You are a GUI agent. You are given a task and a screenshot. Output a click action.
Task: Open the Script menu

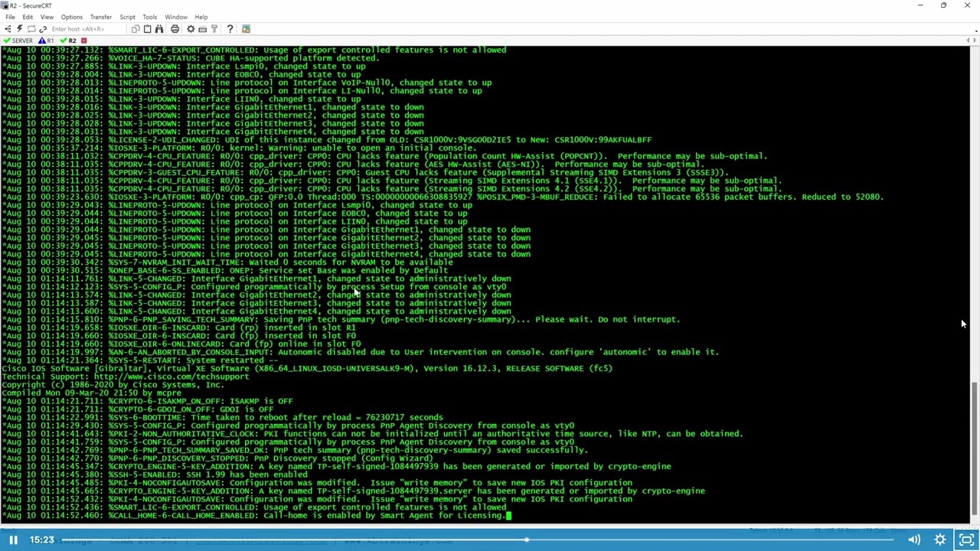[x=127, y=17]
